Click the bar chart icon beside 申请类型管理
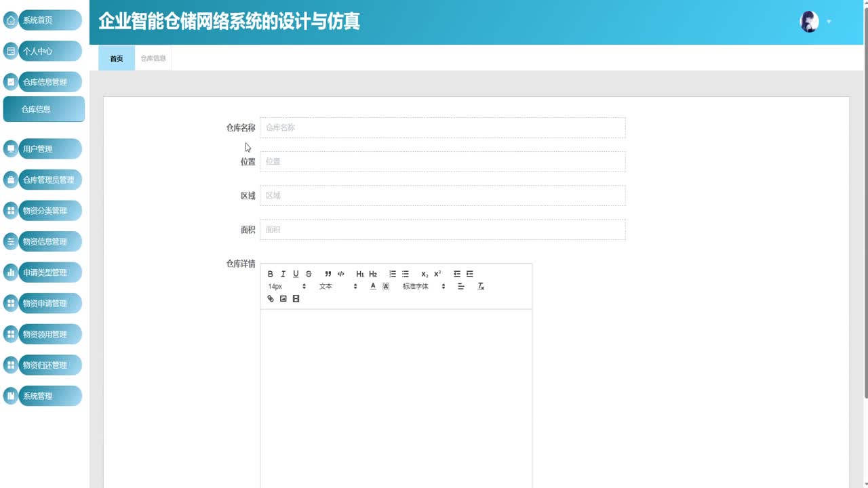868x488 pixels. 11,272
